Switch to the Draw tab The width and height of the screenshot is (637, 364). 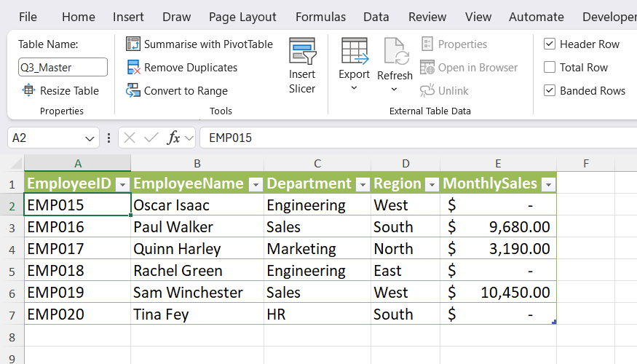click(176, 17)
